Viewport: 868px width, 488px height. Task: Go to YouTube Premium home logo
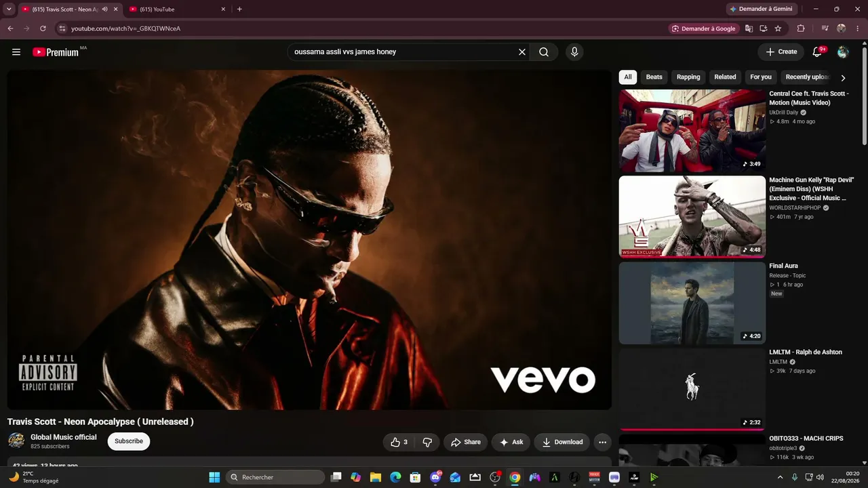[56, 52]
